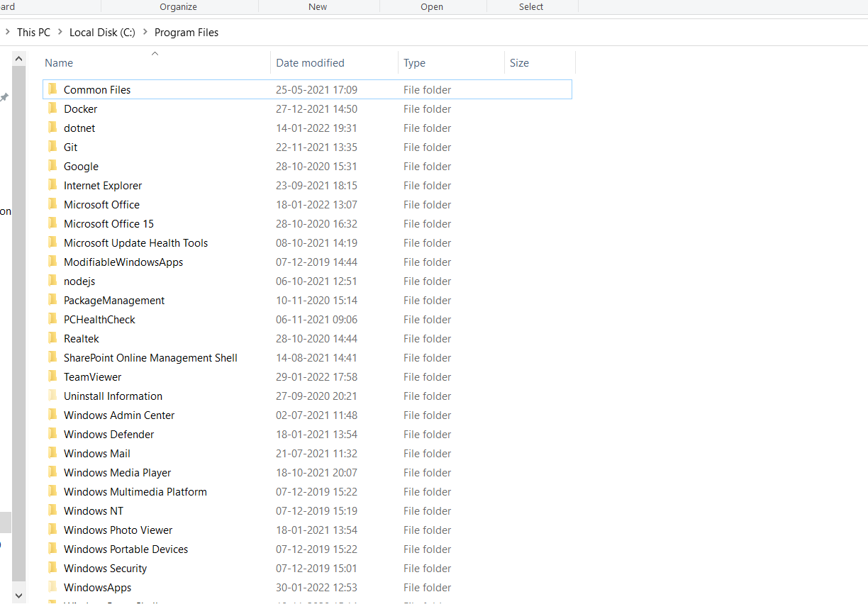Click the Organize ribbon group label

pyautogui.click(x=178, y=6)
